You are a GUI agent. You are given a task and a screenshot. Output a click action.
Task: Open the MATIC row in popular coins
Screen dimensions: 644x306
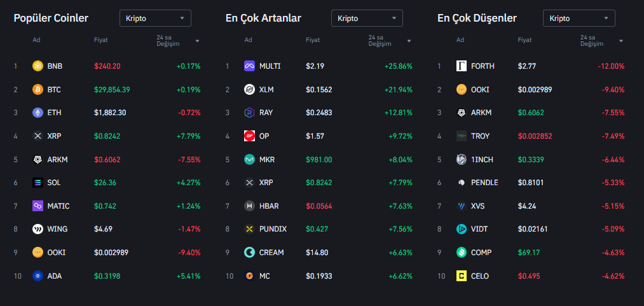click(x=58, y=206)
